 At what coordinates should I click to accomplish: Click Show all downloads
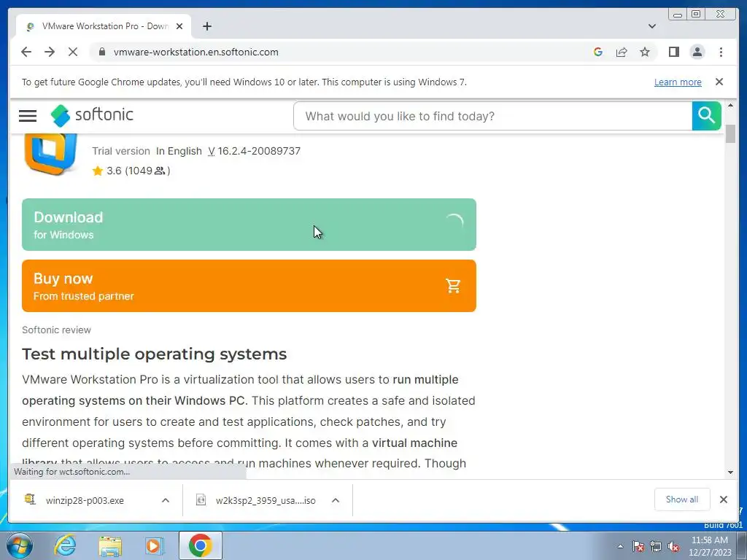click(x=682, y=499)
